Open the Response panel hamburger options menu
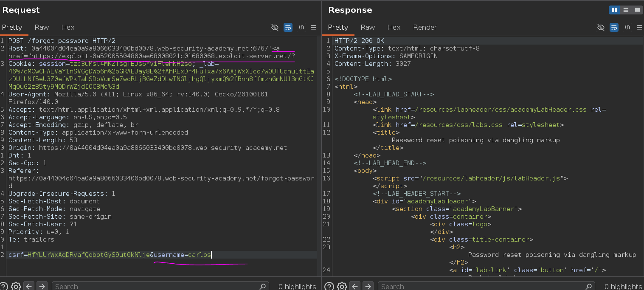 (x=639, y=27)
